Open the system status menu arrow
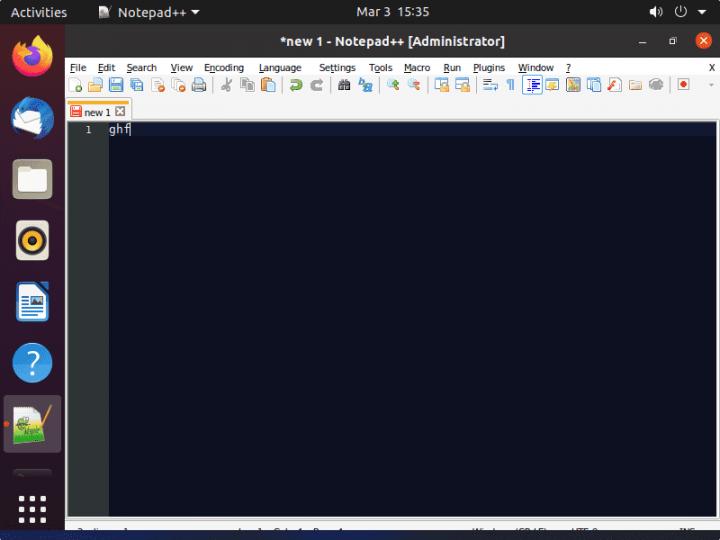 tap(702, 12)
